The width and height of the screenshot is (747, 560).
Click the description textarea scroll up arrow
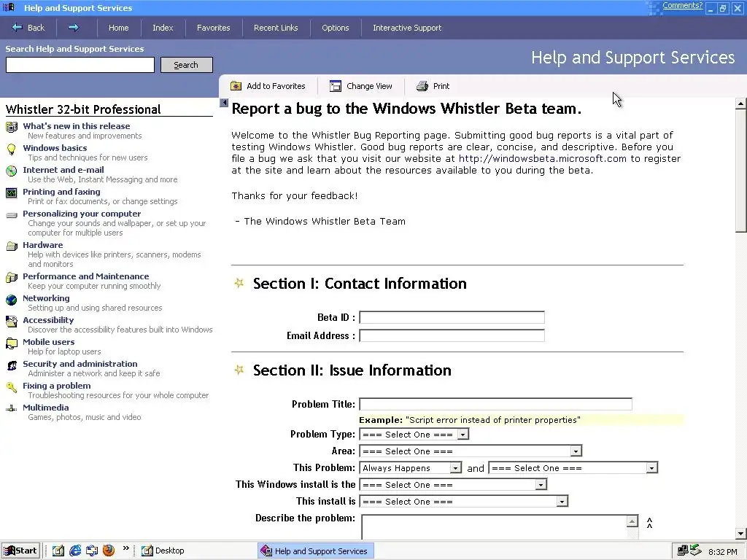tap(632, 521)
